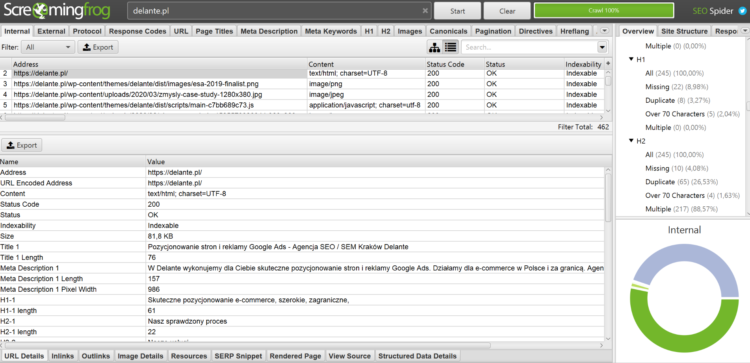
Task: Click the Size 81,8 KB row
Action: (302, 236)
